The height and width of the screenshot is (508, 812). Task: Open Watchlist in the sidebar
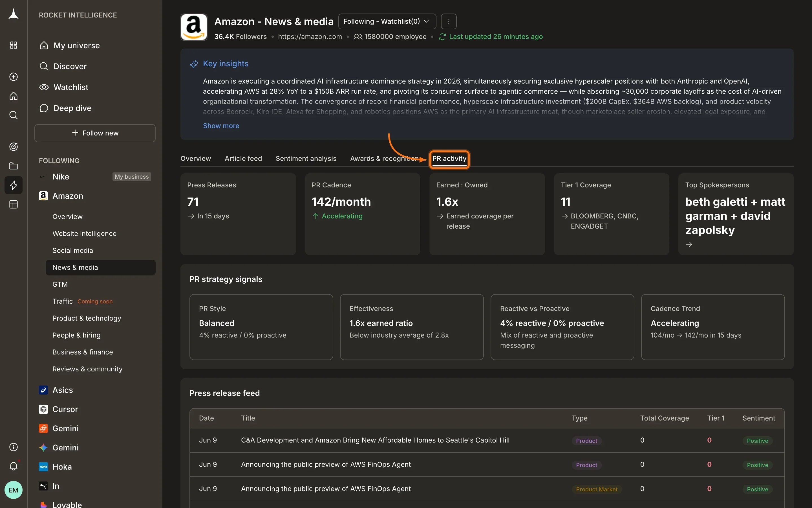tap(71, 87)
